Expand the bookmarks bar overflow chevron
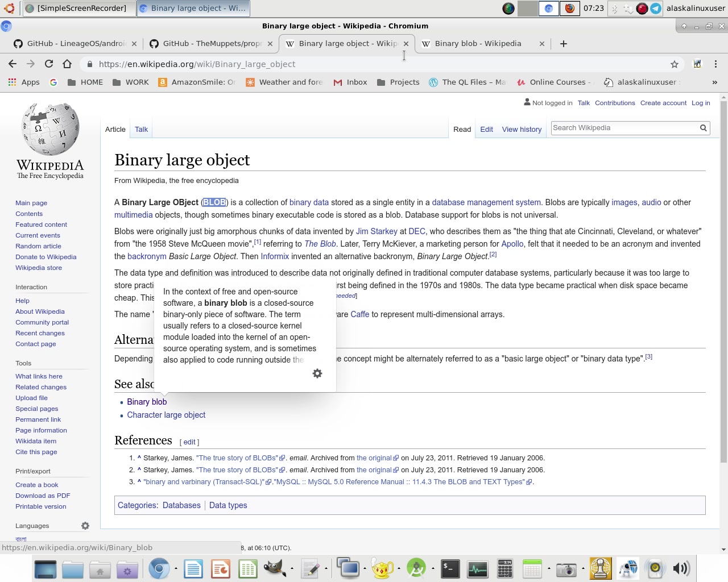 (x=714, y=82)
